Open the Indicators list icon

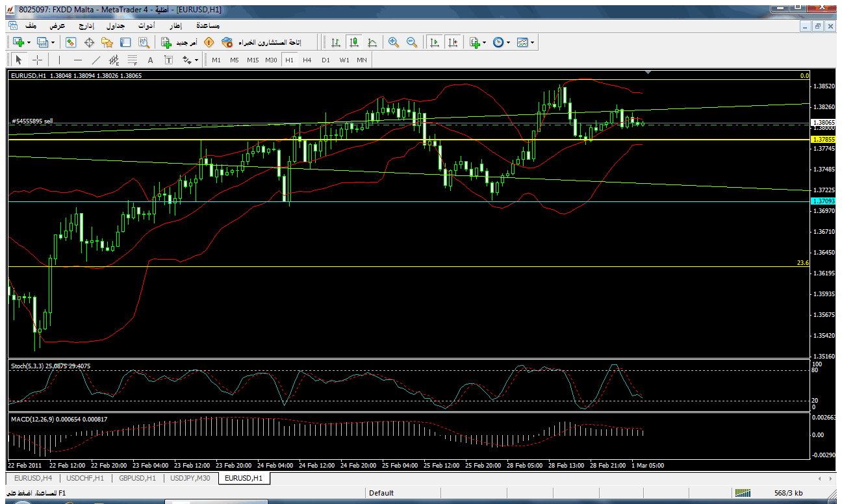474,42
